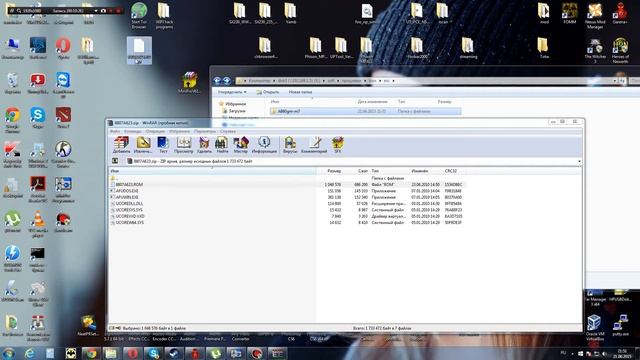Sort WinRAR list by Имя column header
640x360 pixels.
212,171
